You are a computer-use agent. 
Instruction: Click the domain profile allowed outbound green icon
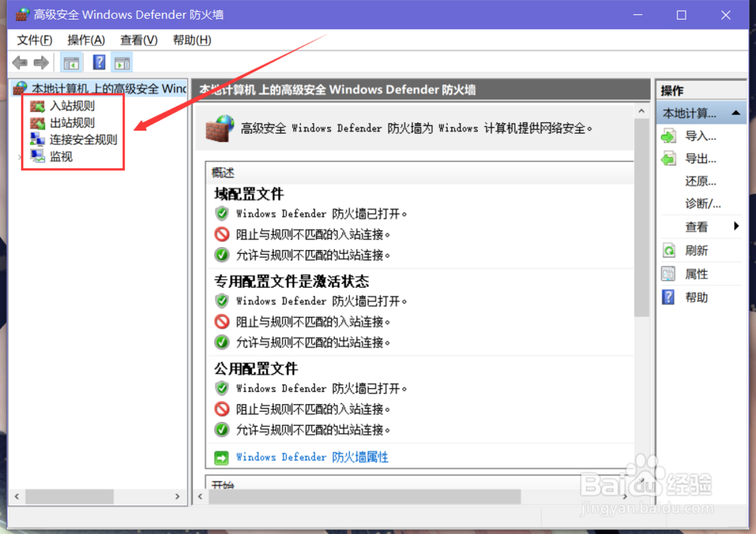tap(222, 255)
